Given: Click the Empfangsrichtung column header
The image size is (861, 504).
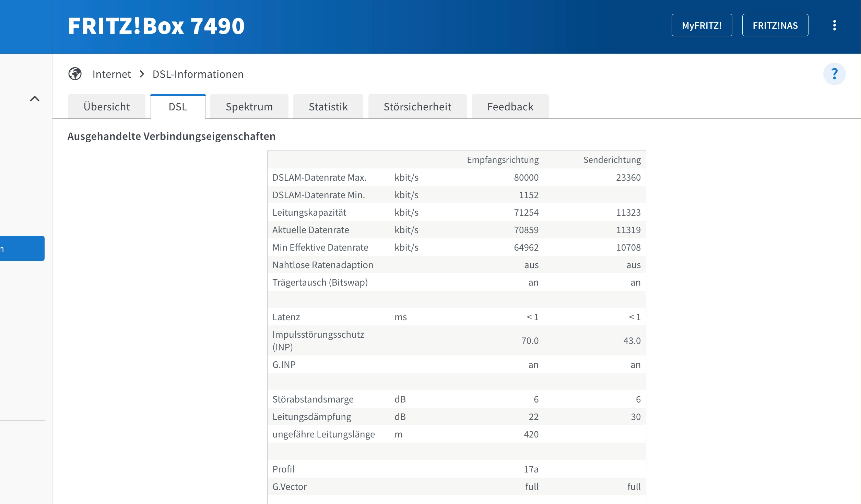Looking at the screenshot, I should [x=503, y=160].
